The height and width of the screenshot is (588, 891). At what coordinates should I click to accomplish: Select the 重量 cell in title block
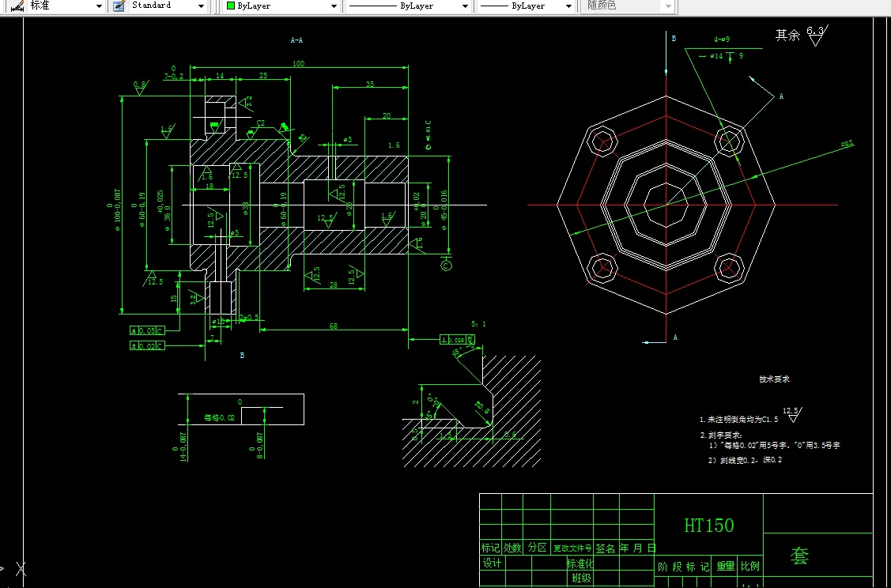[x=726, y=566]
